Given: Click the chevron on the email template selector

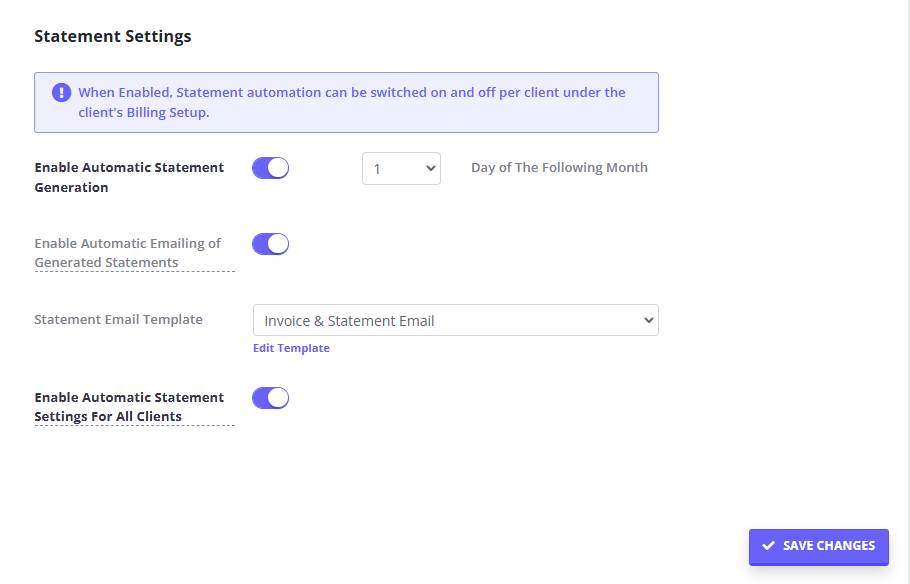Looking at the screenshot, I should coord(647,319).
